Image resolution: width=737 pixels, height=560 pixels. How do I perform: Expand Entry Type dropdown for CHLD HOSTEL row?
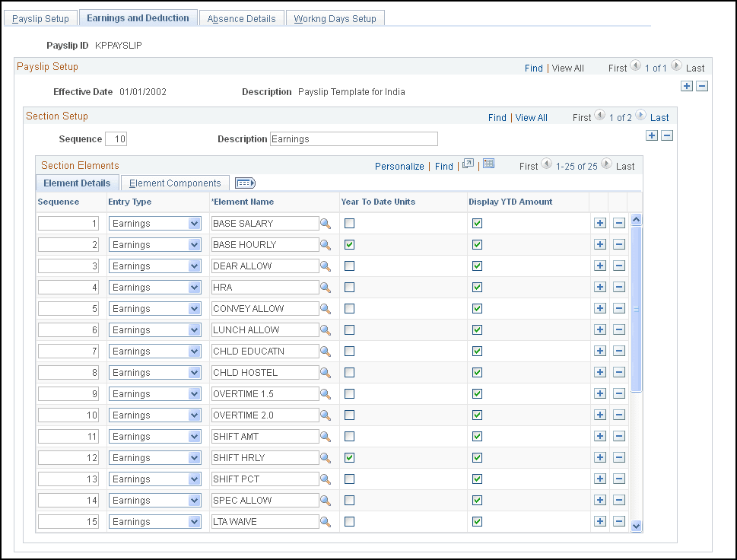pyautogui.click(x=194, y=373)
